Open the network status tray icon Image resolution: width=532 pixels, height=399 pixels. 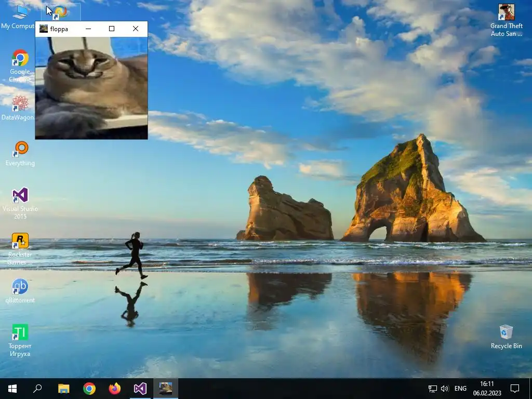coord(433,389)
